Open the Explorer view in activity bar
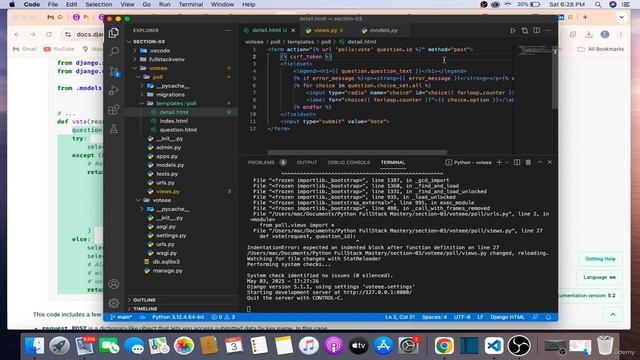 (x=114, y=33)
